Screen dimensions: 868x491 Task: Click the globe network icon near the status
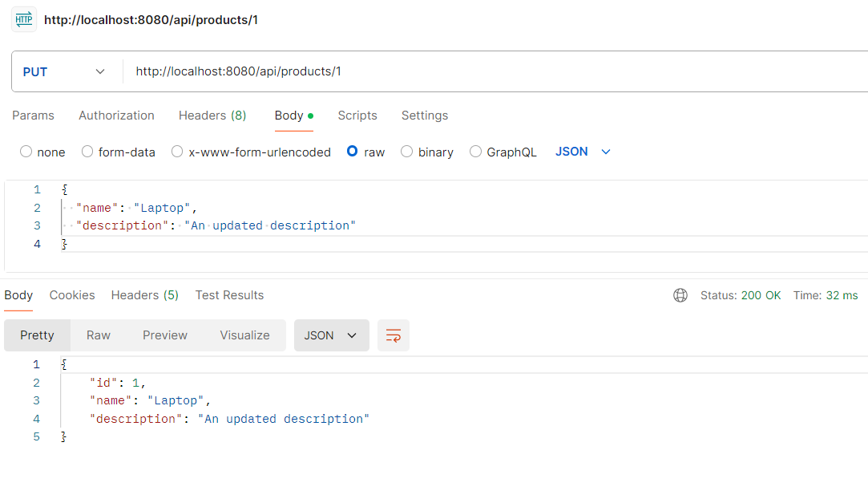680,295
